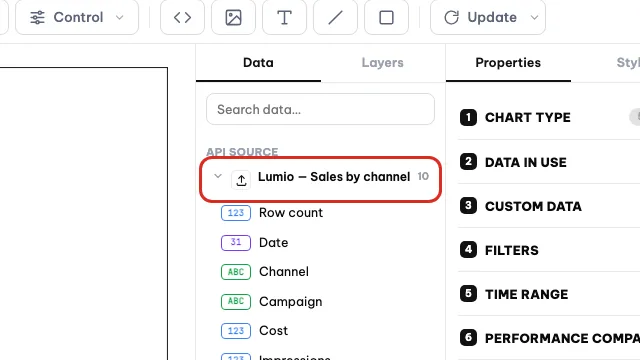Switch to the Data tab

click(258, 62)
